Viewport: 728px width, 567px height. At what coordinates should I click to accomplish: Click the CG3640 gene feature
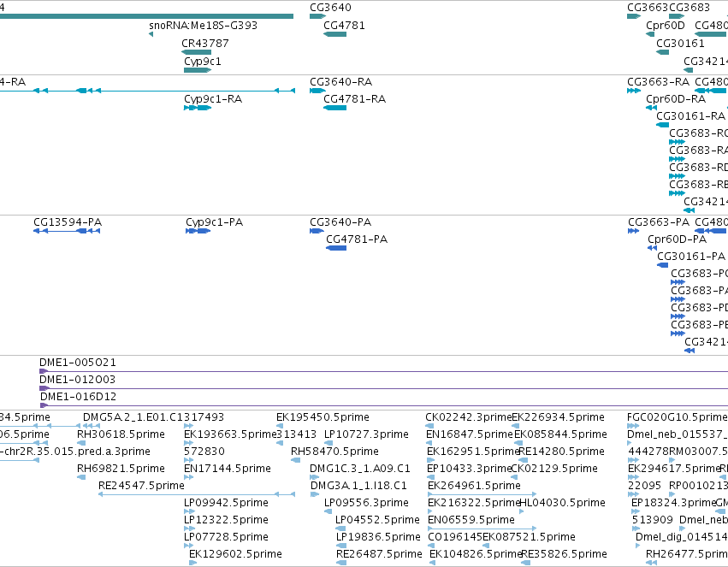(317, 16)
